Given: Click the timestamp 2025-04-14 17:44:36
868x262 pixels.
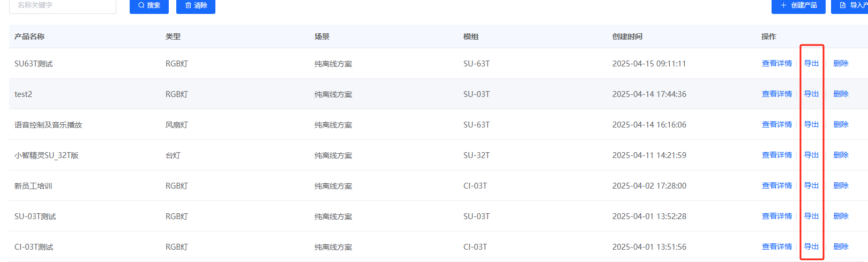Looking at the screenshot, I should pos(649,94).
